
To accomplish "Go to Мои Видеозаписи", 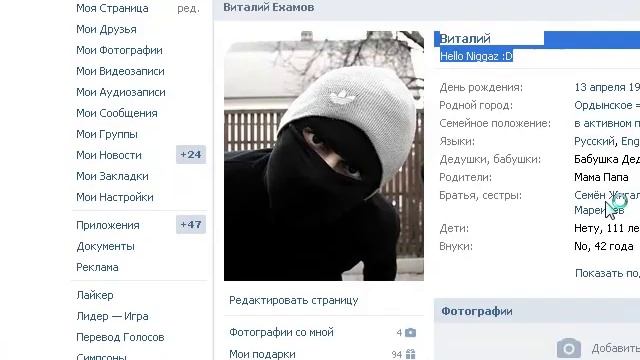I will click(x=120, y=71).
